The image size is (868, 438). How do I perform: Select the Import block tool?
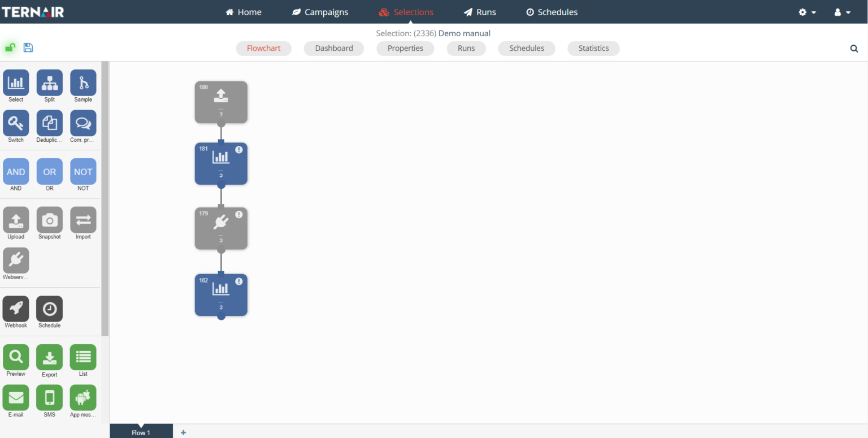83,220
